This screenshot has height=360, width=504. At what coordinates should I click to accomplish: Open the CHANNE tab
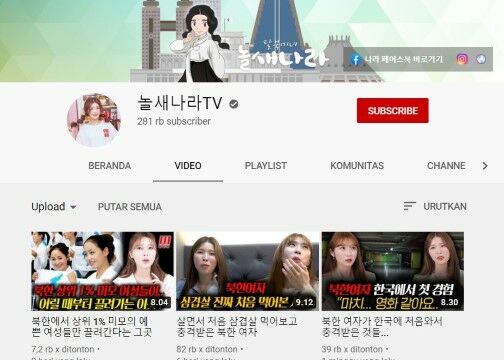click(x=446, y=166)
